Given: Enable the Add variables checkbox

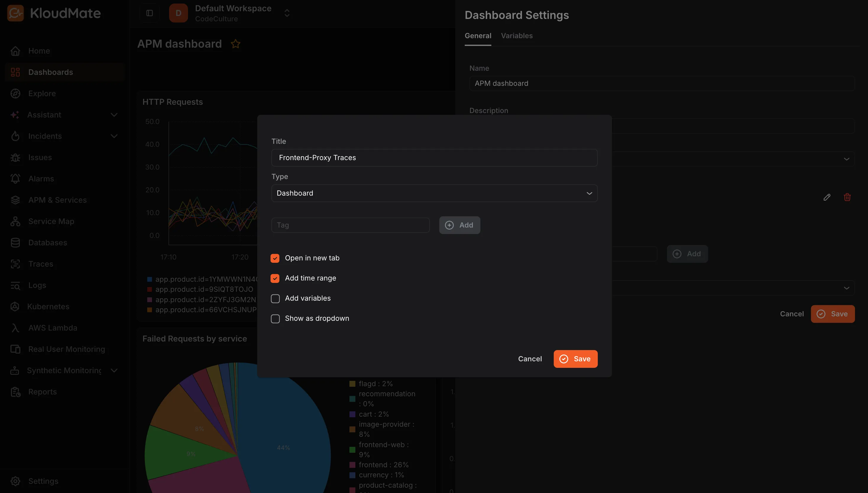Looking at the screenshot, I should tap(275, 299).
